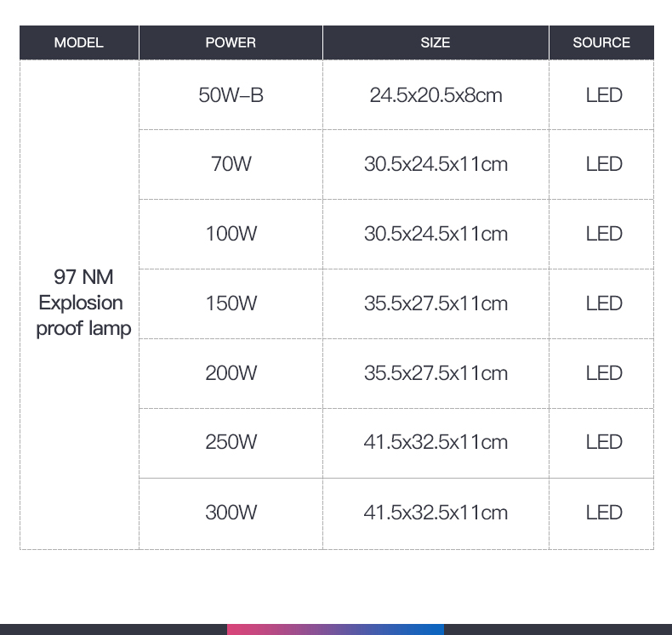This screenshot has height=635, width=672.
Task: Select the 50W–B power cell
Action: [x=231, y=95]
